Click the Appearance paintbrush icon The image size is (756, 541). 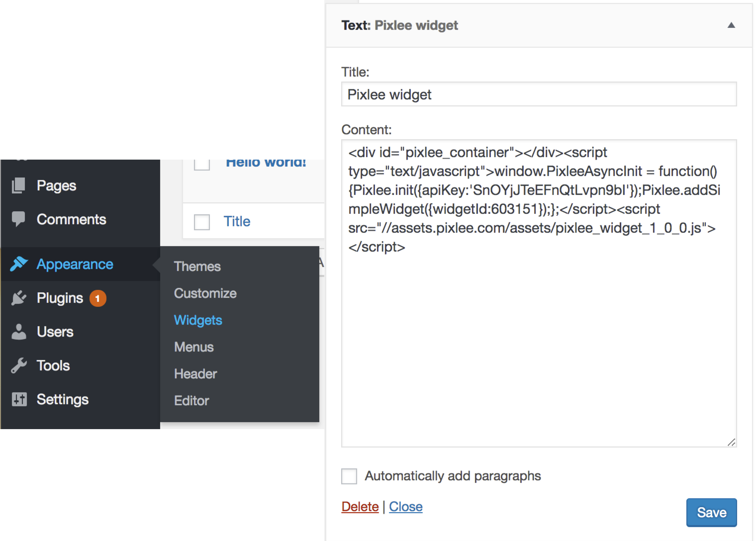(x=19, y=264)
